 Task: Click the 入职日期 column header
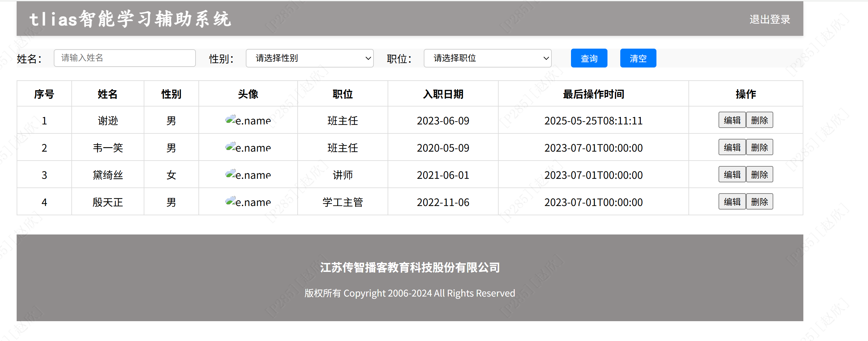(x=443, y=94)
